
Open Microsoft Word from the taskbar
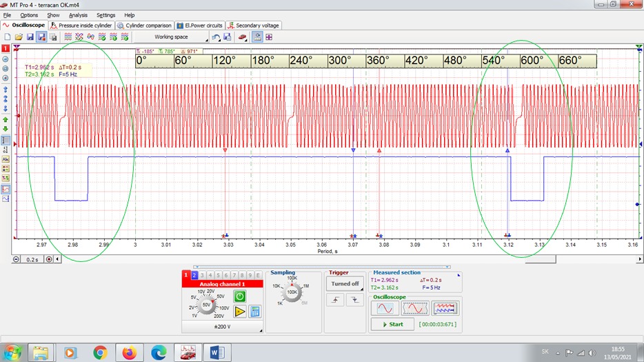(217, 352)
